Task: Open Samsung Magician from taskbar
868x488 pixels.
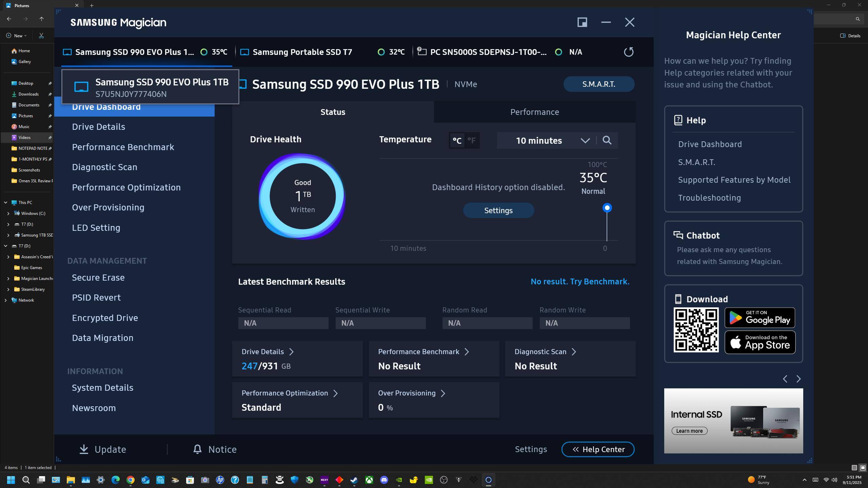Action: [488, 480]
